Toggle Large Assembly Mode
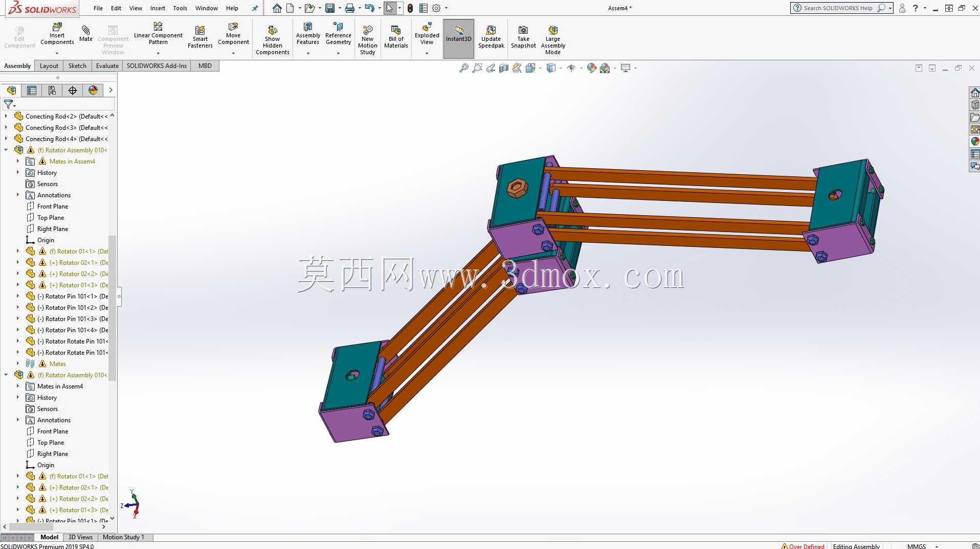Image resolution: width=980 pixels, height=549 pixels. pos(553,40)
